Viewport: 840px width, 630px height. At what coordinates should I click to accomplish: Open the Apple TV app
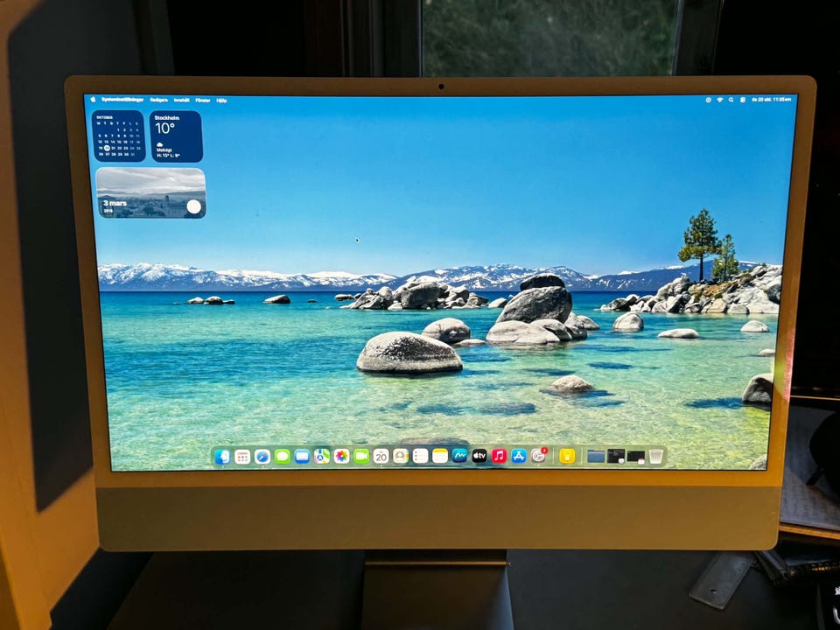479,456
